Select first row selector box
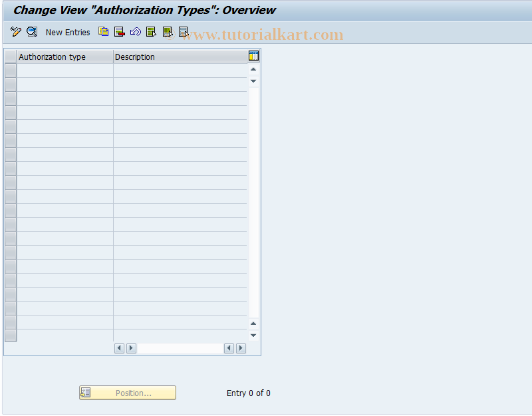 coord(11,71)
